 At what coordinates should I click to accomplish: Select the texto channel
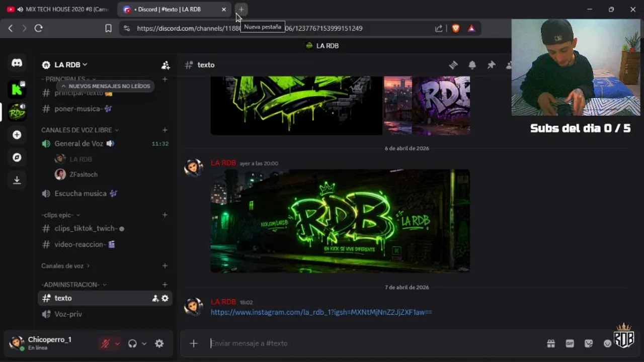(105, 298)
